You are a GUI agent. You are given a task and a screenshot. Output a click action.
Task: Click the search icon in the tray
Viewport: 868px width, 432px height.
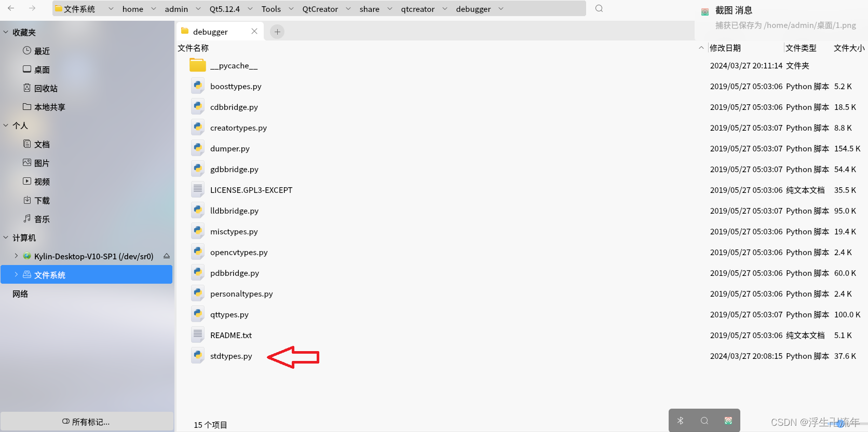click(x=704, y=421)
